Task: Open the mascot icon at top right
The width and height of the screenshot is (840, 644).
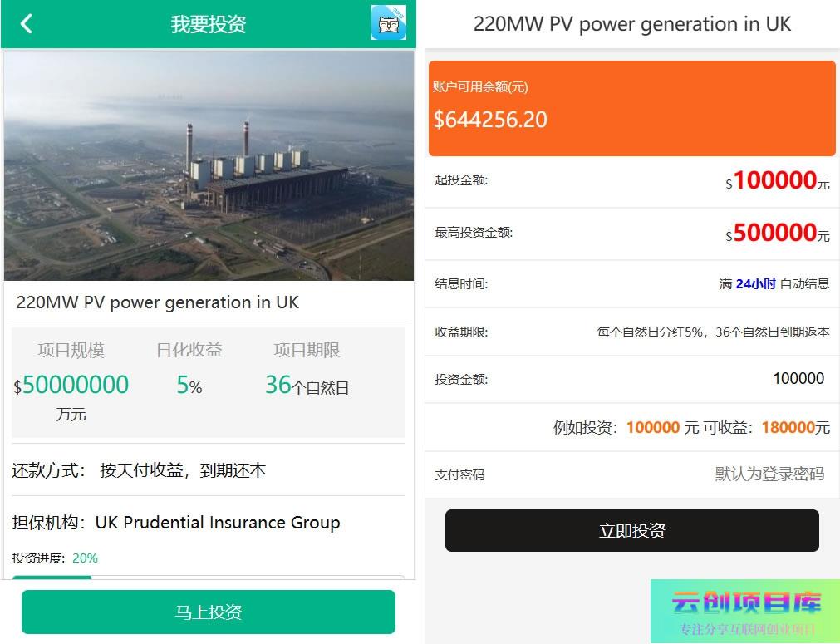Action: pos(388,23)
